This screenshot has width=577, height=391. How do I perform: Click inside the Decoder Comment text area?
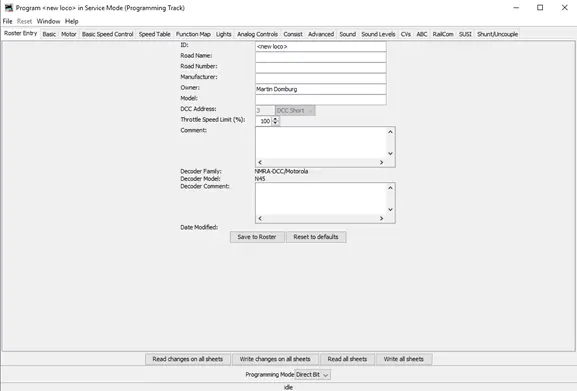tap(321, 199)
